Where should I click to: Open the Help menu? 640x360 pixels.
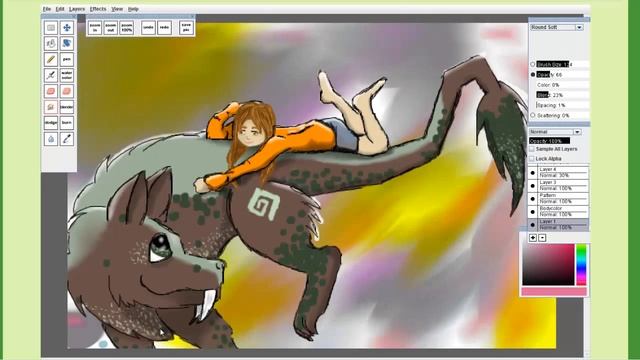tap(133, 9)
